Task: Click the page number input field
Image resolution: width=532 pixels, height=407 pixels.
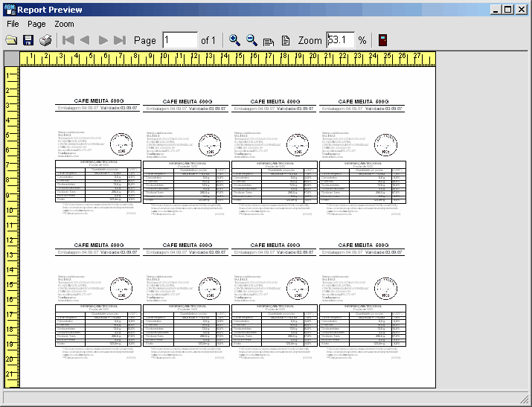Action: click(180, 40)
